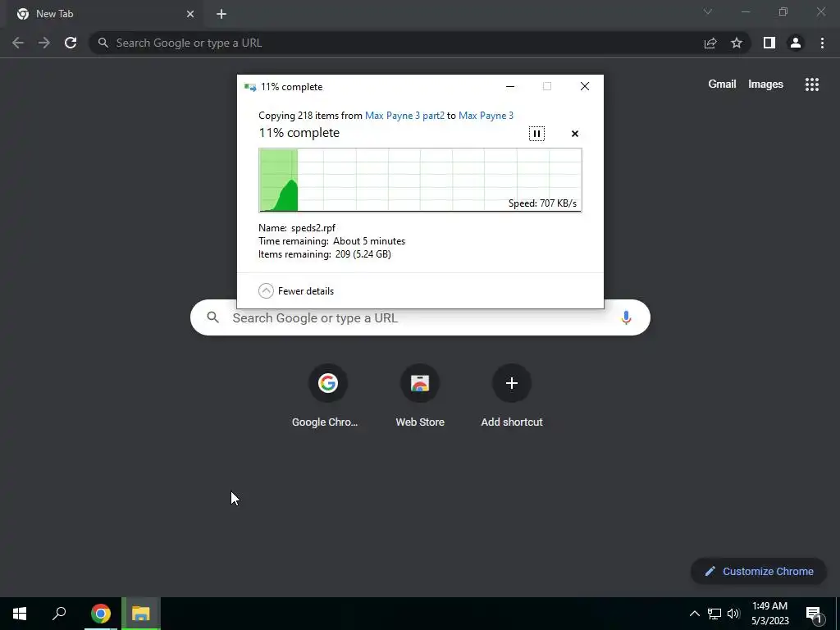Open the taskbar clock and date
This screenshot has height=630, width=840.
click(769, 614)
